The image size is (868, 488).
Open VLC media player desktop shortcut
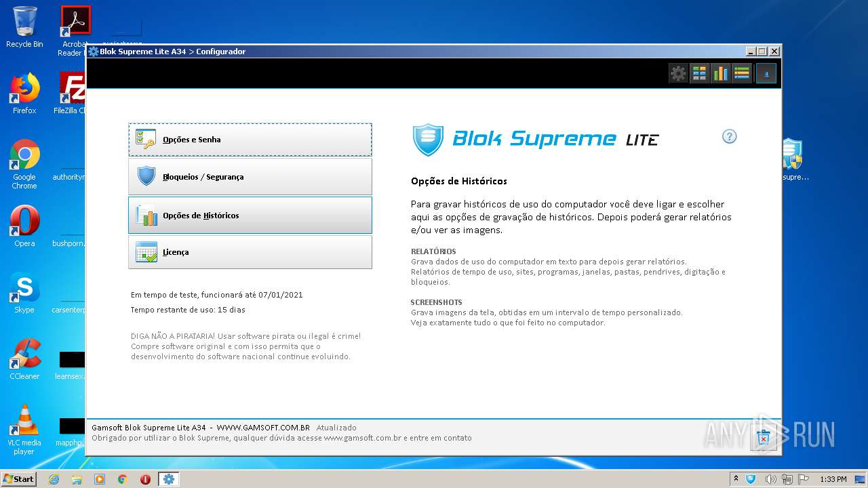(24, 429)
